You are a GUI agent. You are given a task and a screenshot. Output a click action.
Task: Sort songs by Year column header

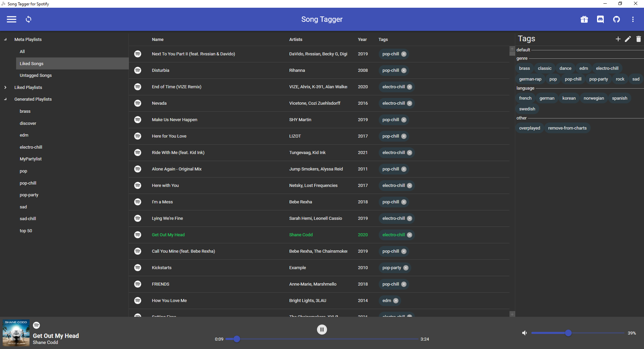[x=362, y=40]
